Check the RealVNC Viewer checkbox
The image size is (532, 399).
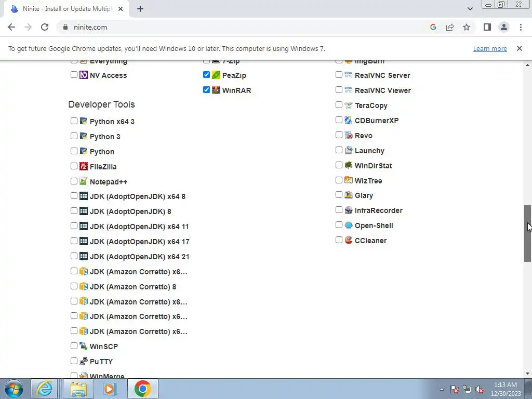point(339,89)
